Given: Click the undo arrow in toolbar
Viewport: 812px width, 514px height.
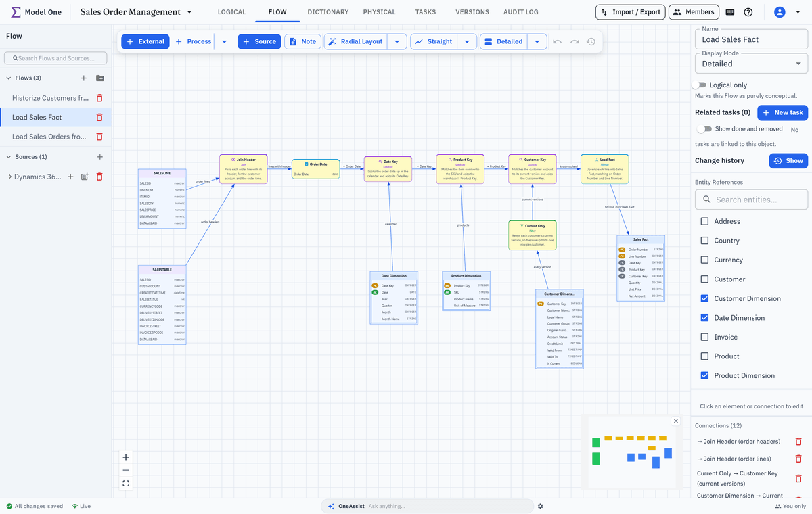Looking at the screenshot, I should click(x=558, y=41).
